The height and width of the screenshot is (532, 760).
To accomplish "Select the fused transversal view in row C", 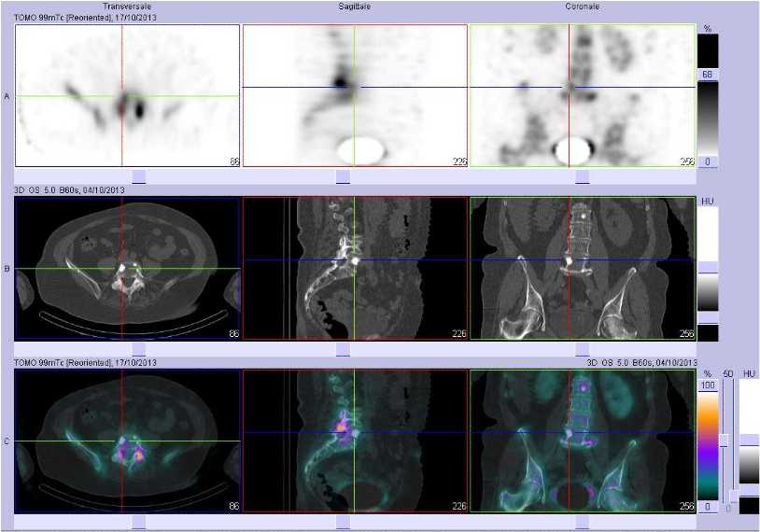I will [x=128, y=441].
